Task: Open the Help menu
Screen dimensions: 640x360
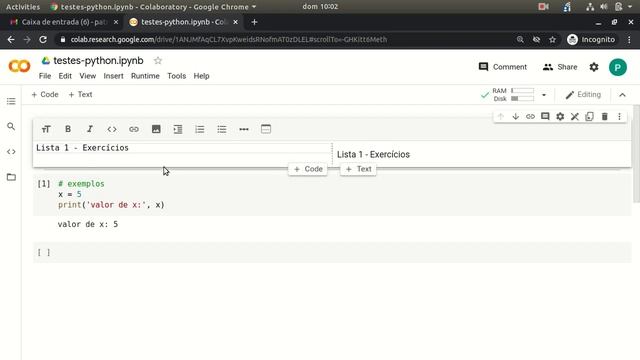Action: 201,76
